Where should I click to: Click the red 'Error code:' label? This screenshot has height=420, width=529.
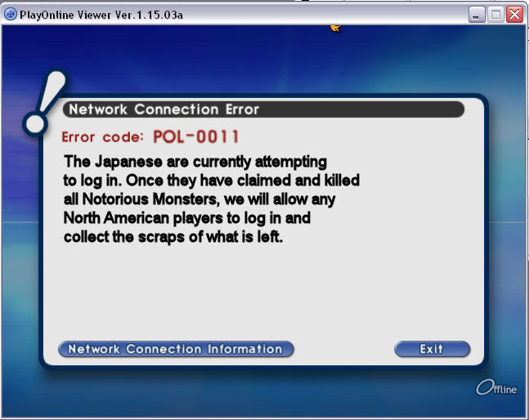click(x=102, y=137)
